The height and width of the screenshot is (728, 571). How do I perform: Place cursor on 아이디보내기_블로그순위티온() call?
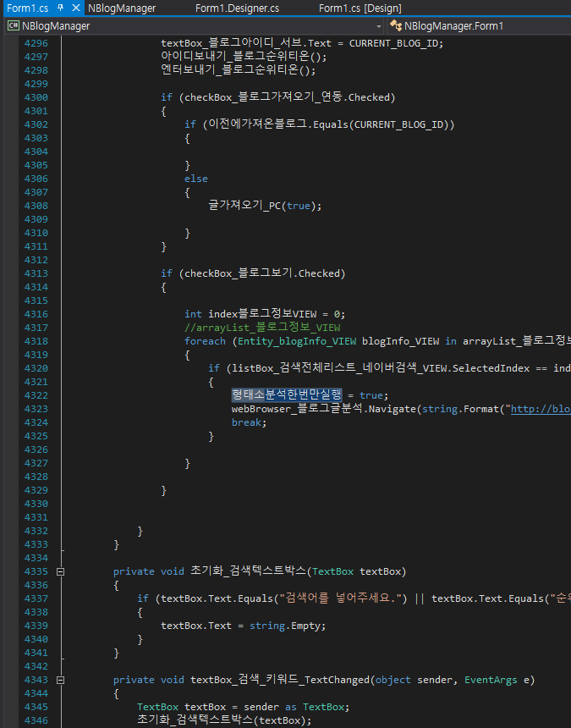(244, 57)
